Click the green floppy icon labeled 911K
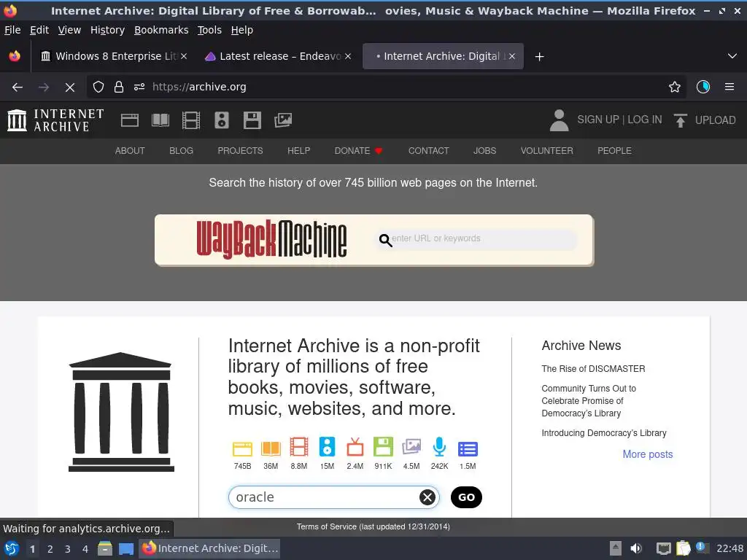The image size is (747, 560). tap(383, 447)
